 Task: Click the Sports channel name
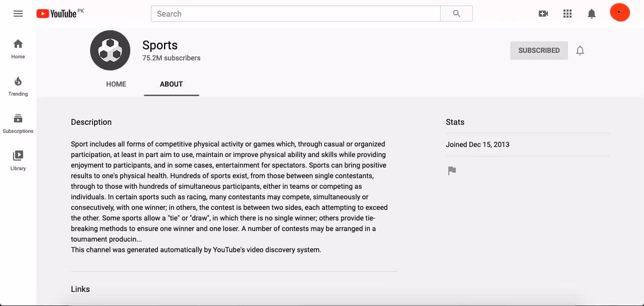pos(160,45)
